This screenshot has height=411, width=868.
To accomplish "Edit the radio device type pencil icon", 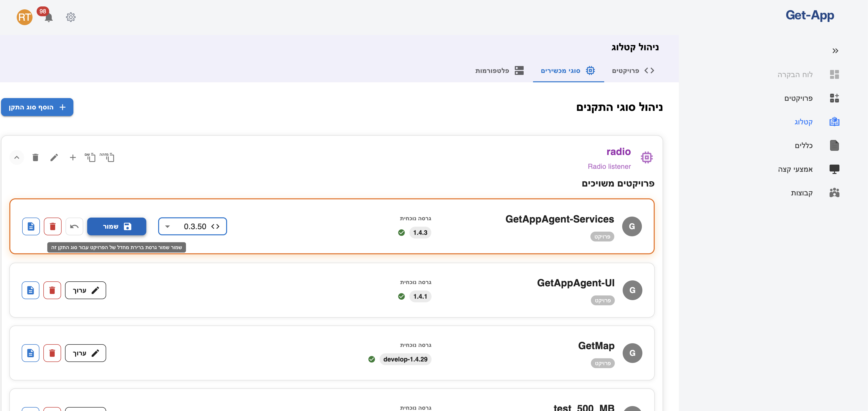I will pyautogui.click(x=54, y=157).
